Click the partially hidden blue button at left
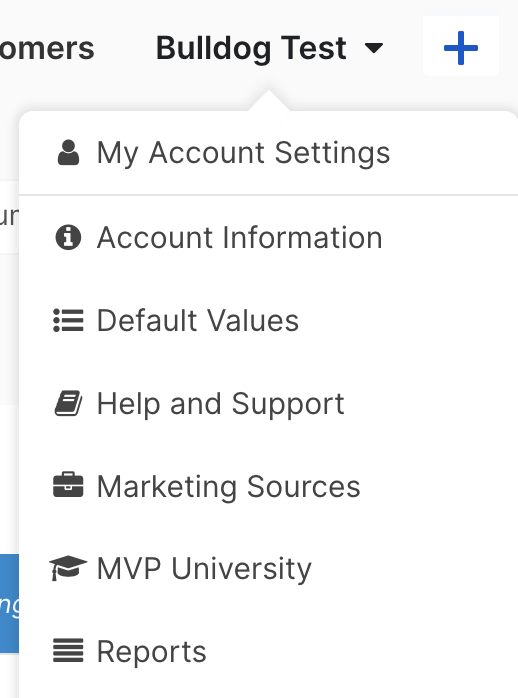Screen dimensions: 518x698 pyautogui.click(x=9, y=604)
